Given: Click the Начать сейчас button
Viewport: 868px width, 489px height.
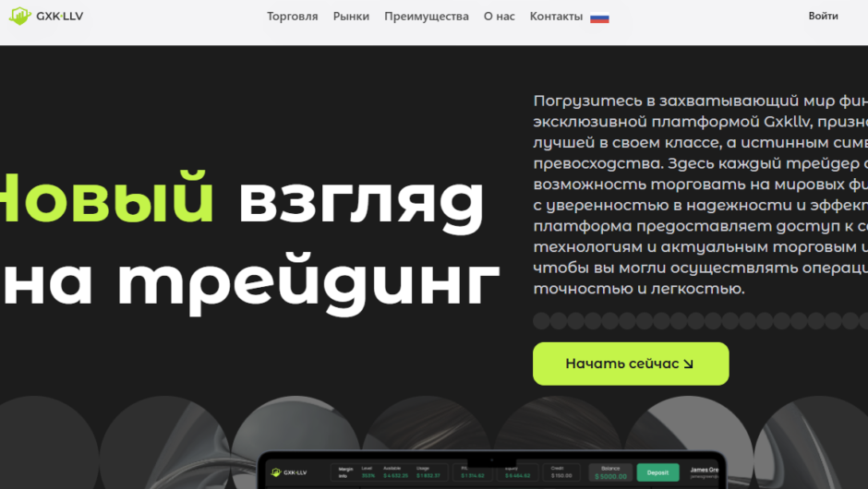Looking at the screenshot, I should (631, 364).
